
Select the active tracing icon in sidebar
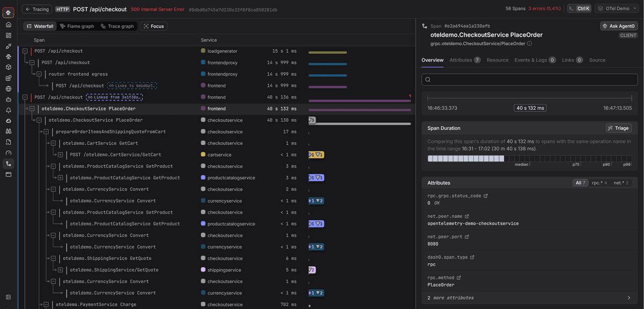click(8, 164)
